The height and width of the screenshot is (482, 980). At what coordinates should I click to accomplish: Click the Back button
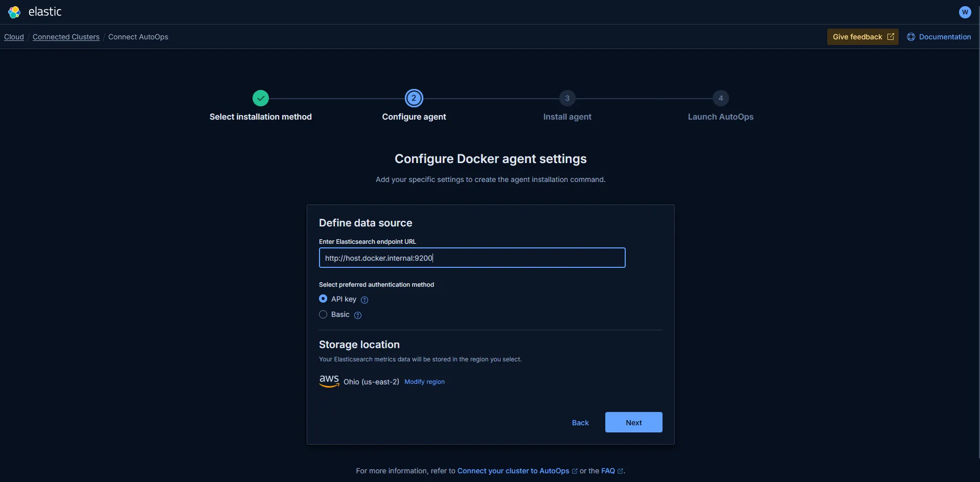[580, 423]
